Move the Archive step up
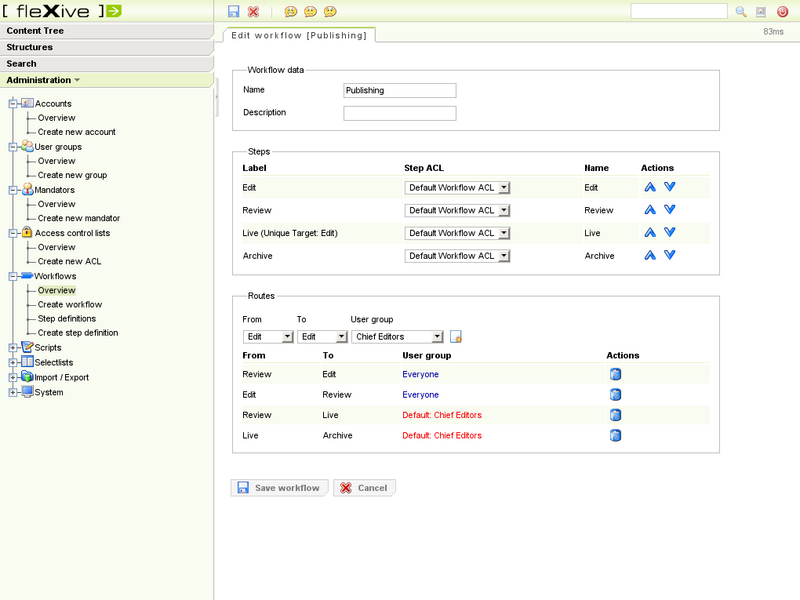Image resolution: width=800 pixels, height=600 pixels. [x=649, y=255]
